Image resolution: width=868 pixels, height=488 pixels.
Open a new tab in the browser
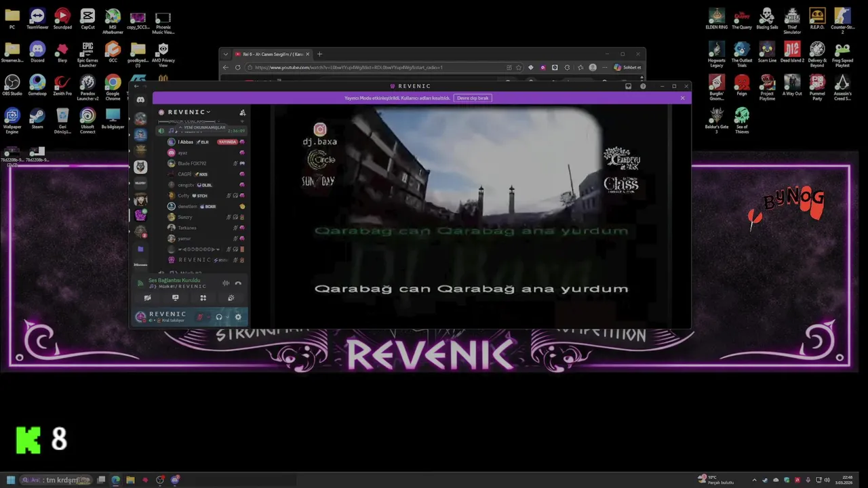[x=319, y=54]
